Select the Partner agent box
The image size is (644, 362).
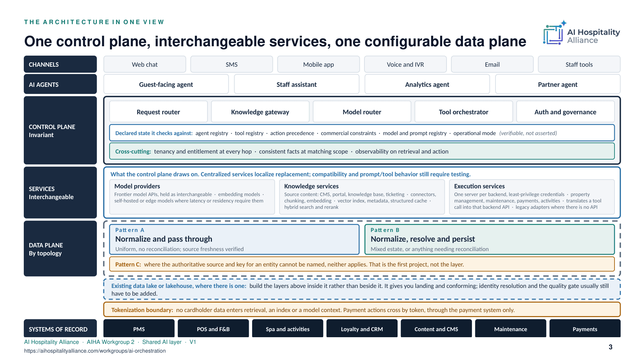(558, 84)
